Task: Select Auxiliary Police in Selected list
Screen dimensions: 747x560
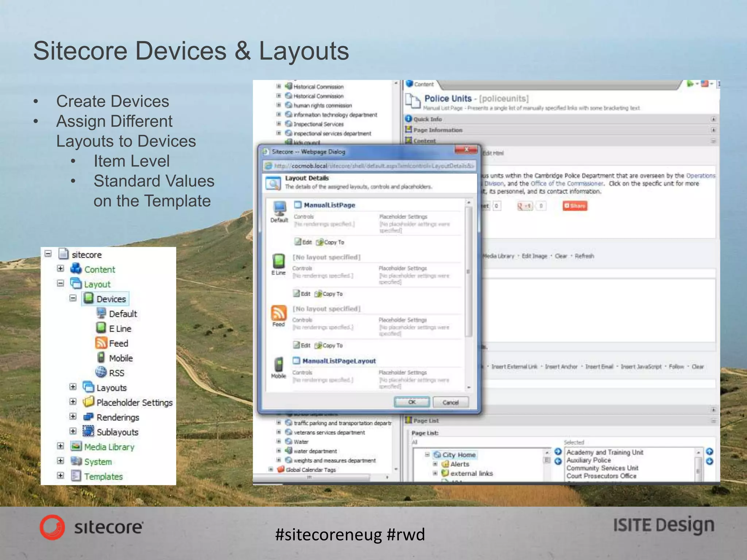Action: pos(588,460)
